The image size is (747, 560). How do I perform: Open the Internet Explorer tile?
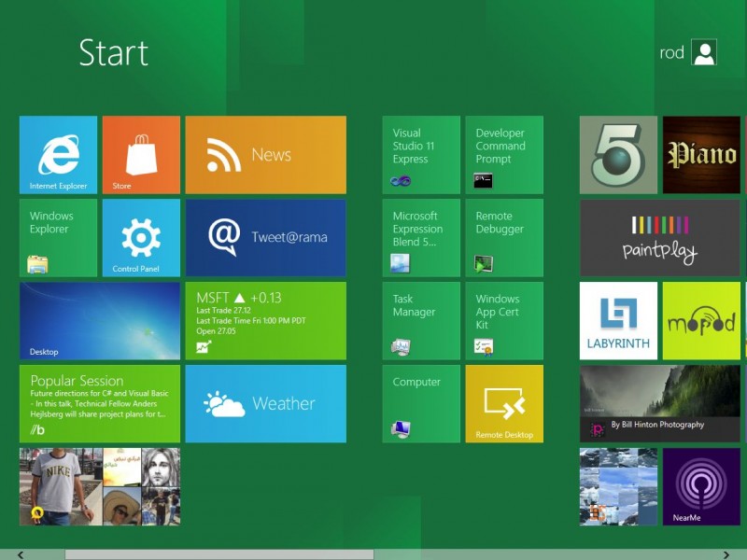coord(58,154)
